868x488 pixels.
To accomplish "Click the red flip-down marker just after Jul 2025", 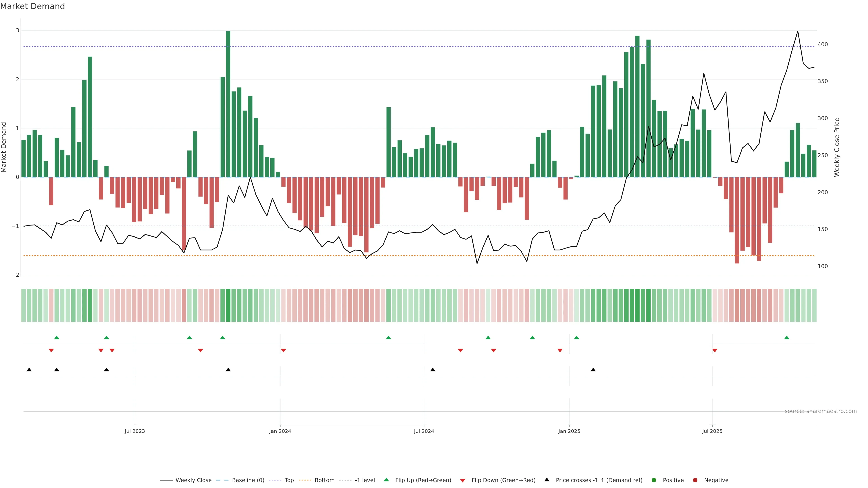I will pos(715,351).
